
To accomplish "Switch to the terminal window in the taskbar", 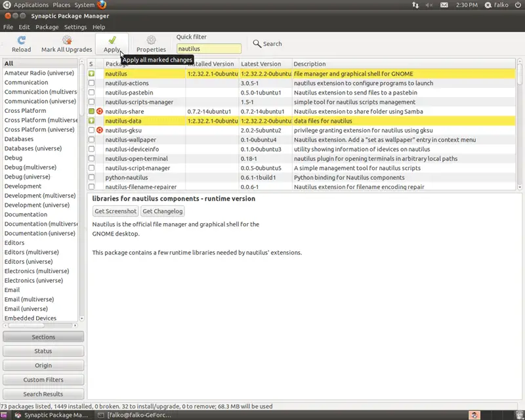I will pyautogui.click(x=135, y=415).
